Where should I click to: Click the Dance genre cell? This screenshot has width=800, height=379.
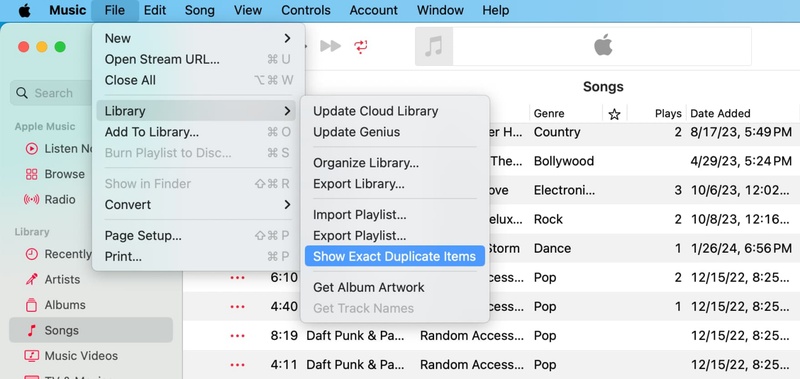pyautogui.click(x=552, y=248)
